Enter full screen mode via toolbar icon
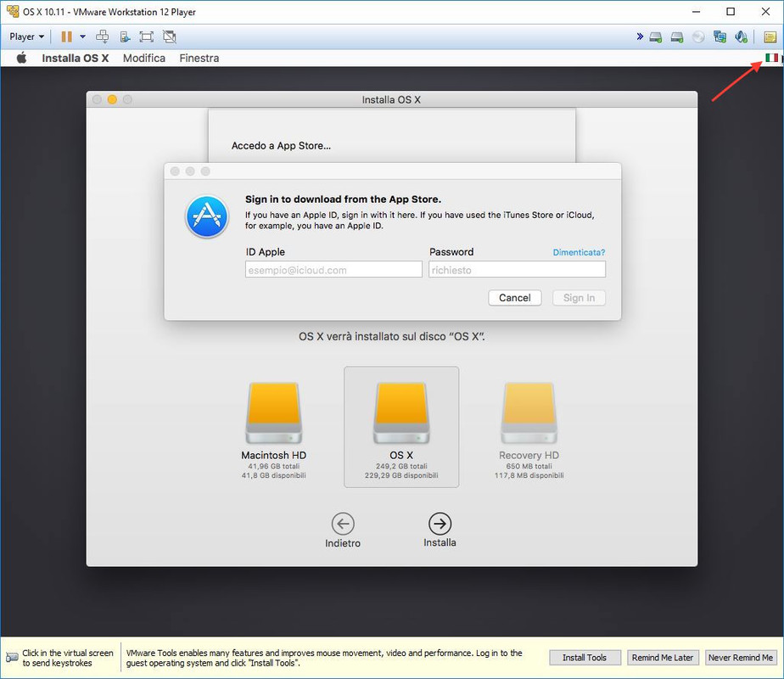 point(146,36)
